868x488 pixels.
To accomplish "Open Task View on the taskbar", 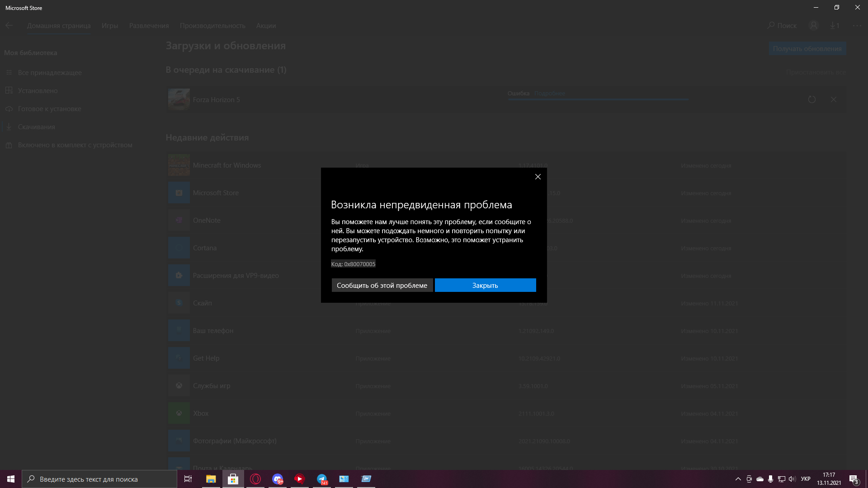I will tap(188, 479).
